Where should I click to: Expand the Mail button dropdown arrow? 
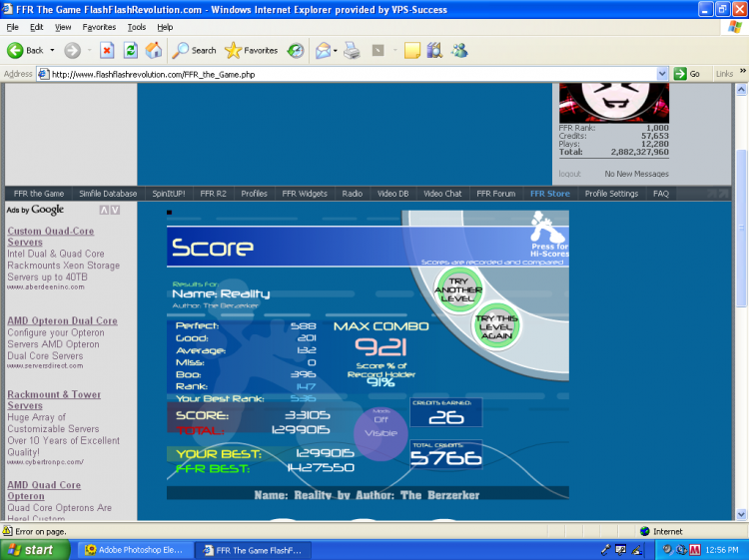click(x=336, y=50)
